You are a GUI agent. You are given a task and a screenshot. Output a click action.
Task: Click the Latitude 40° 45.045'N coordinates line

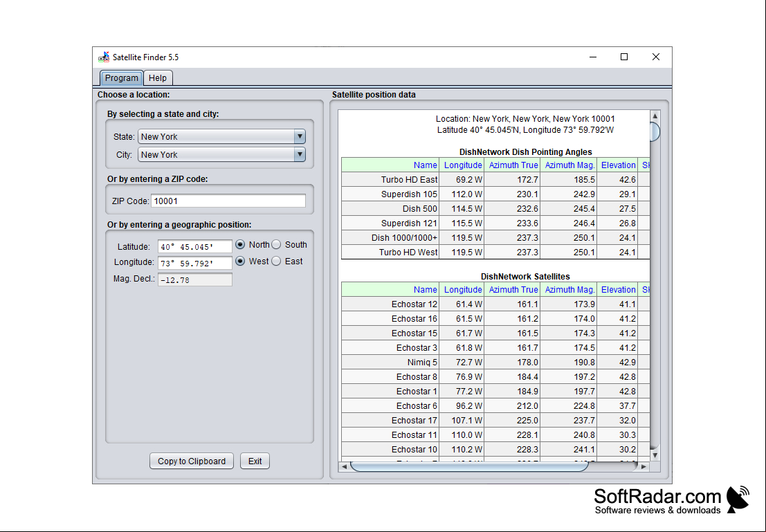click(x=525, y=130)
